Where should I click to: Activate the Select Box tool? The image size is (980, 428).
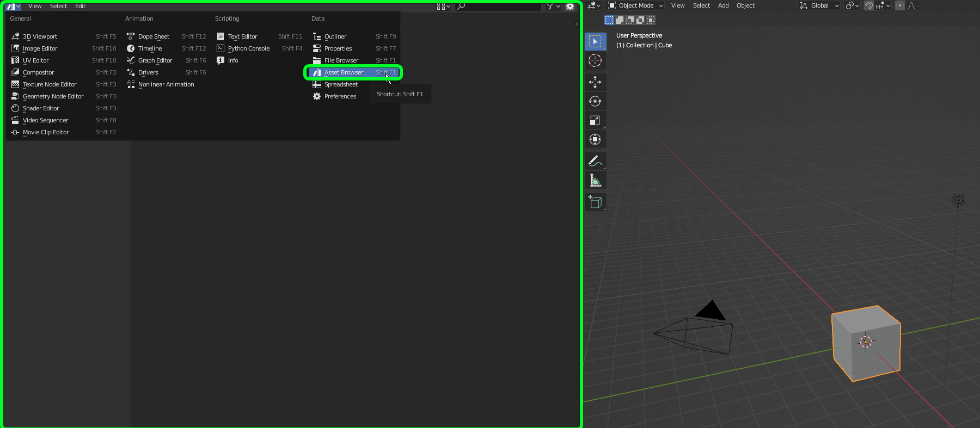pyautogui.click(x=595, y=41)
